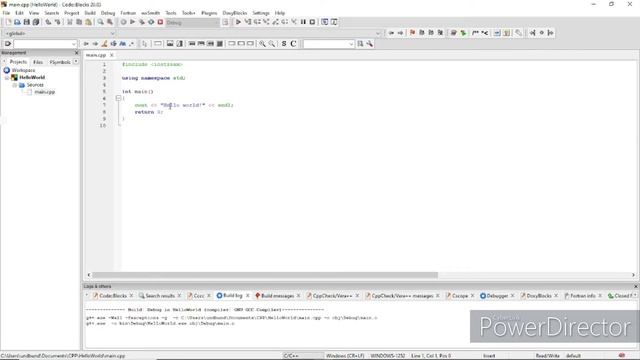This screenshot has width=640, height=360.
Task: Click the red Abort build icon
Action: [x=160, y=22]
